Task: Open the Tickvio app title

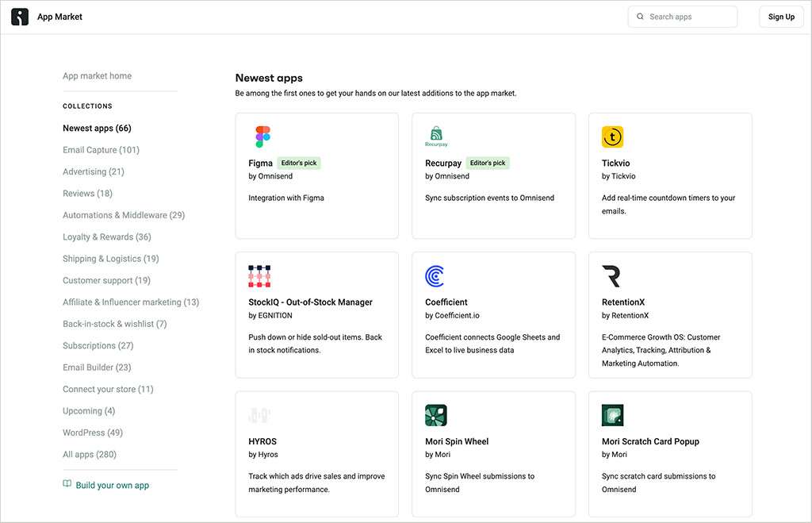Action: tap(615, 163)
